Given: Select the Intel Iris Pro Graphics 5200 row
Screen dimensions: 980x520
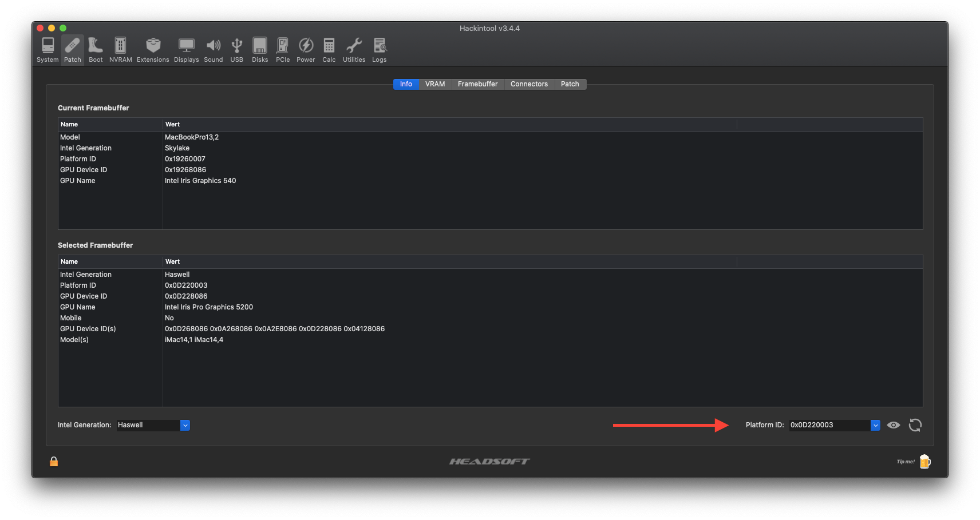Looking at the screenshot, I should point(490,307).
